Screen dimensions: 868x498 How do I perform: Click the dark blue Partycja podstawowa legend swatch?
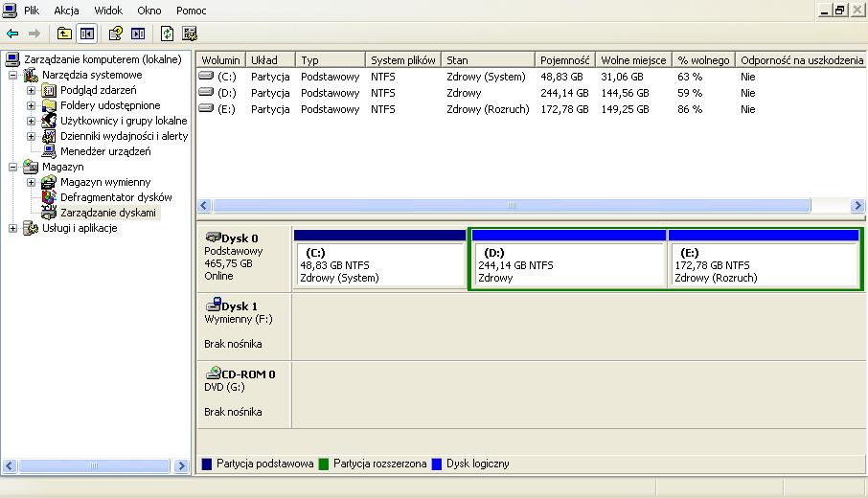click(x=207, y=464)
